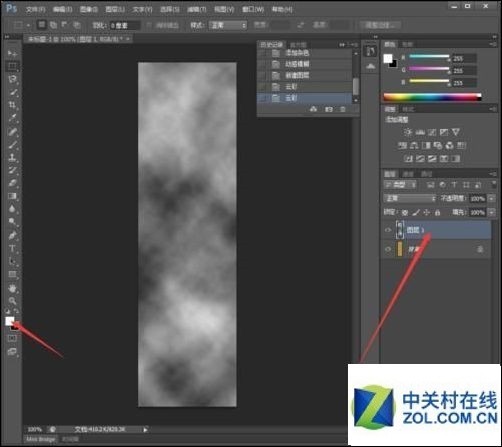The width and height of the screenshot is (502, 447).
Task: Open the Filter menu
Action: [x=197, y=9]
